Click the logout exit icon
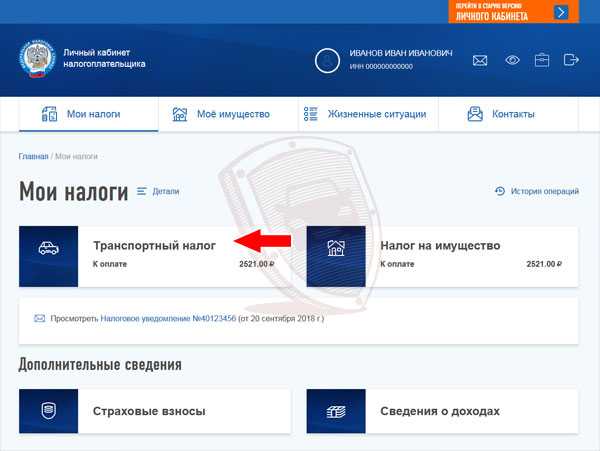 571,60
